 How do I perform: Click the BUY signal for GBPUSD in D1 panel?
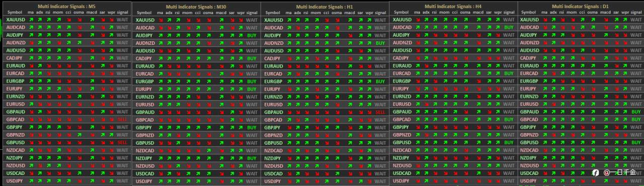click(x=636, y=143)
